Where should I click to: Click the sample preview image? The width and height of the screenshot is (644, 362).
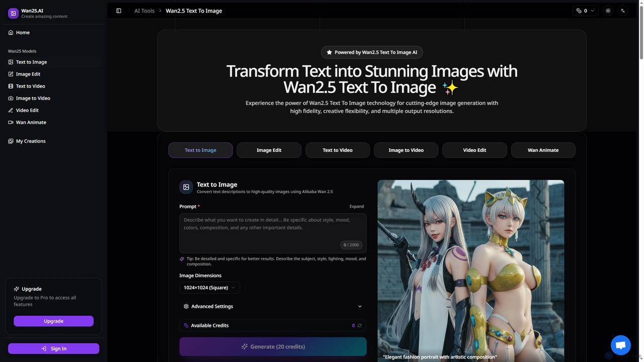coord(471,271)
